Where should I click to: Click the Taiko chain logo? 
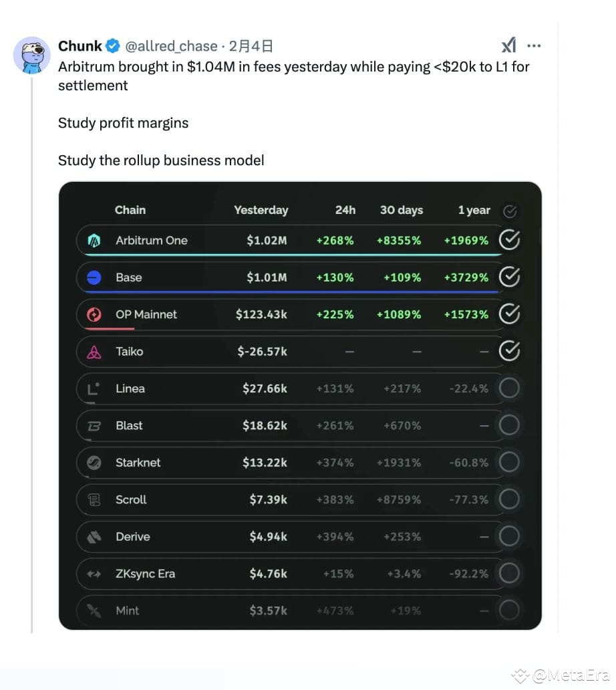(94, 352)
